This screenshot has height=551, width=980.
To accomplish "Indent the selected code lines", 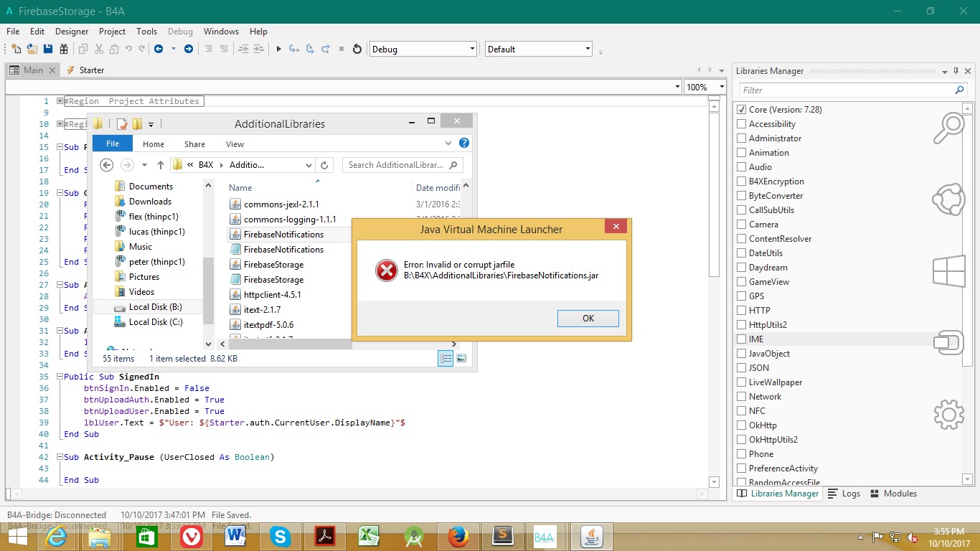I will [x=259, y=49].
